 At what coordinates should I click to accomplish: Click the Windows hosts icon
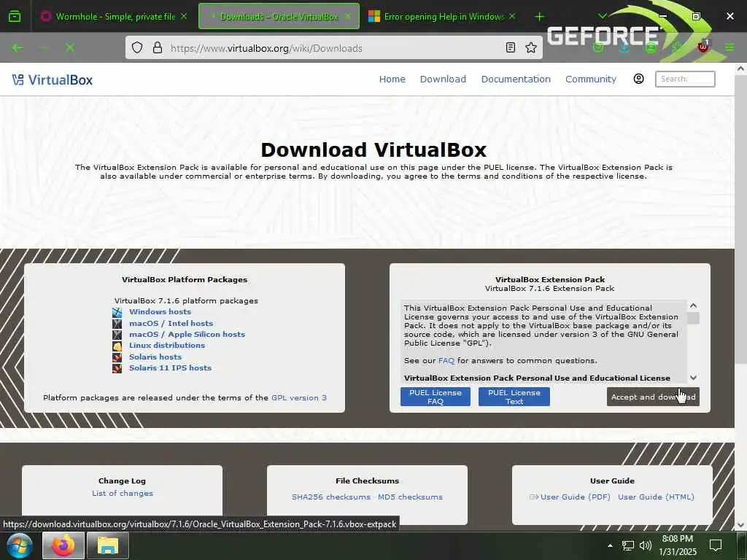[x=117, y=312]
